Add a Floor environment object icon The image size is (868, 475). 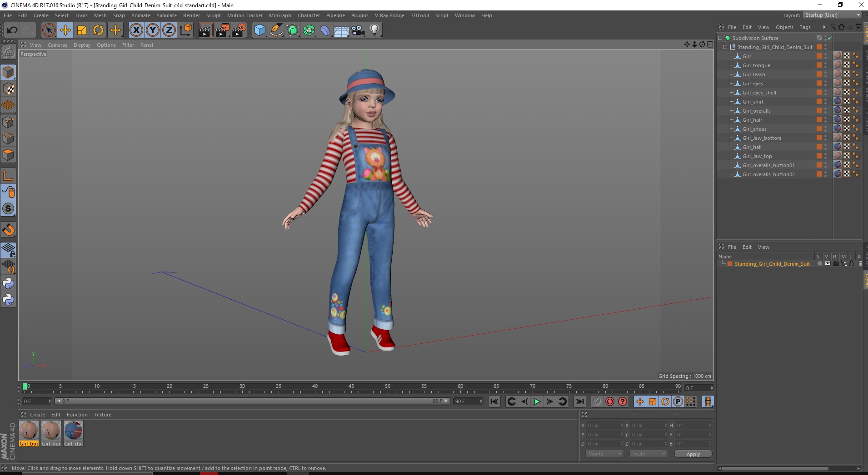click(x=341, y=30)
